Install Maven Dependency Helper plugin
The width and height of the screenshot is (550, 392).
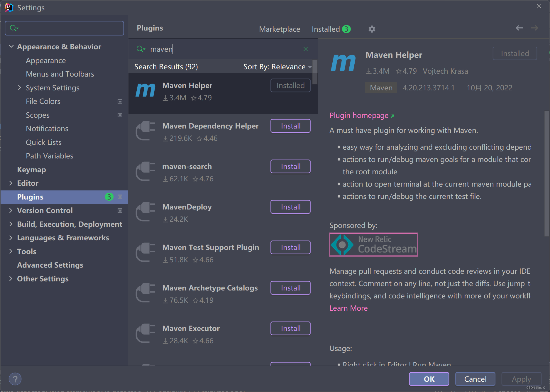pyautogui.click(x=290, y=126)
